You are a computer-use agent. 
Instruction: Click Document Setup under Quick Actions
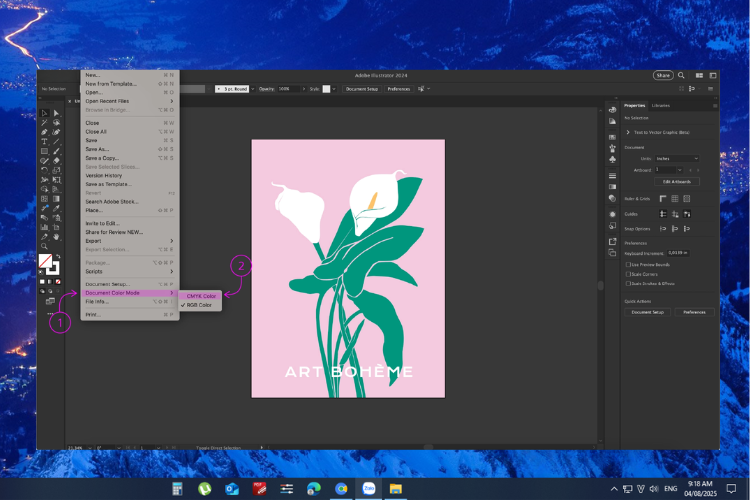pos(648,312)
